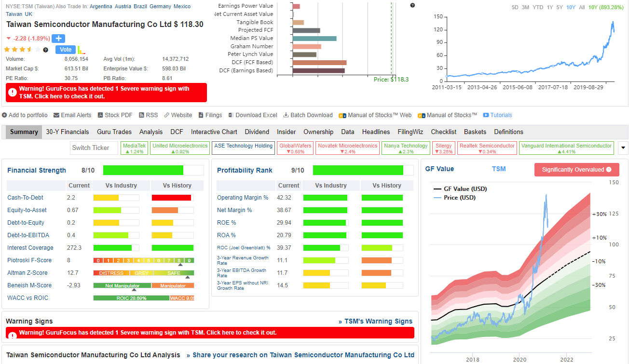
Task: Select the 3M chart range
Action: 525,7
